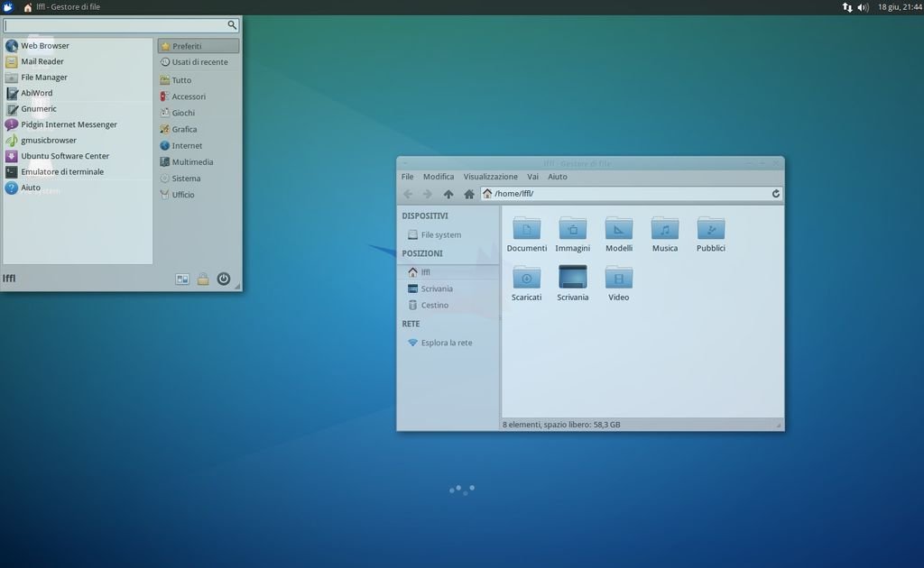This screenshot has height=568, width=924.
Task: Launch Web Browser from the menu
Action: point(45,46)
